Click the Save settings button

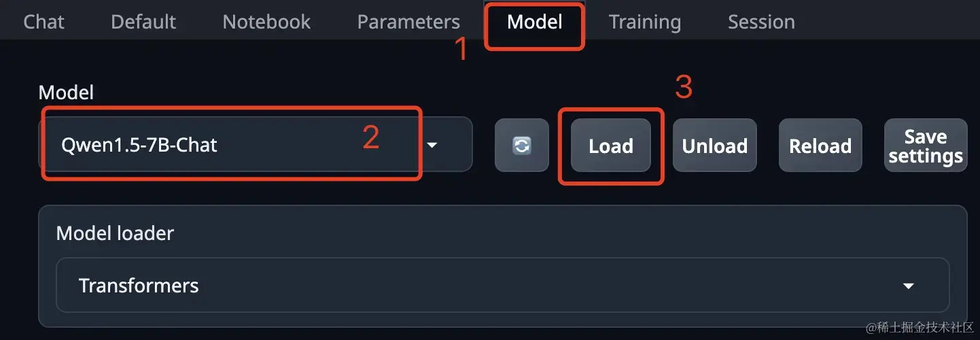pyautogui.click(x=926, y=146)
